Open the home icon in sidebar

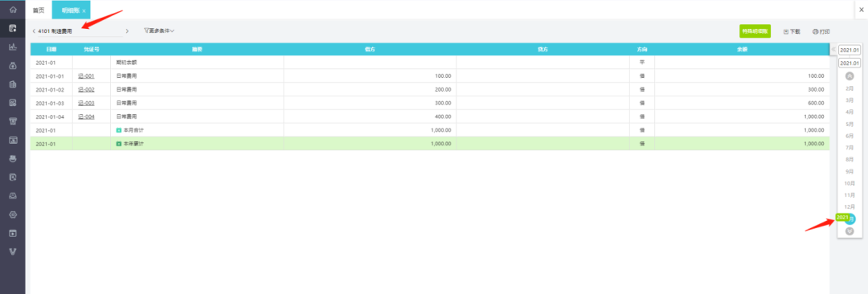pos(13,10)
